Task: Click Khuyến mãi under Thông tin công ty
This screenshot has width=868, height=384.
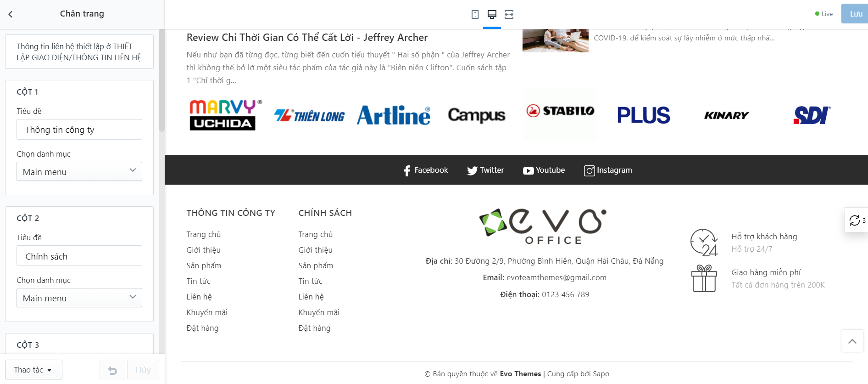Action: [207, 312]
